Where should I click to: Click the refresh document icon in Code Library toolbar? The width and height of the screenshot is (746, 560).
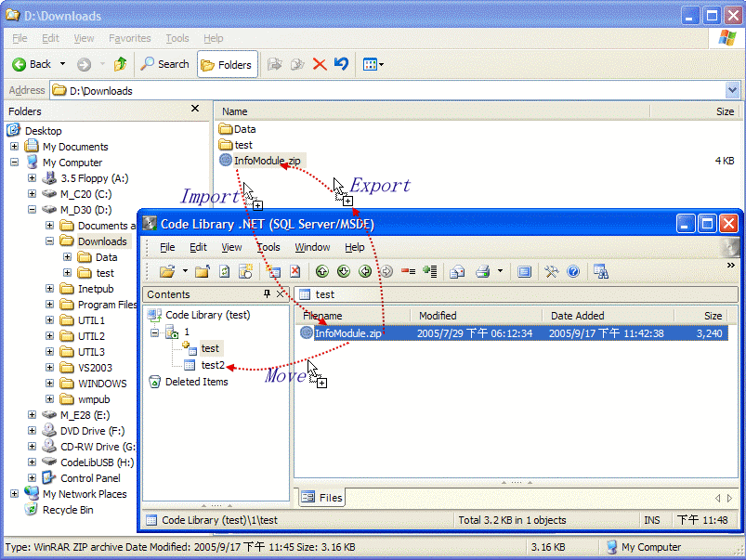pyautogui.click(x=224, y=272)
